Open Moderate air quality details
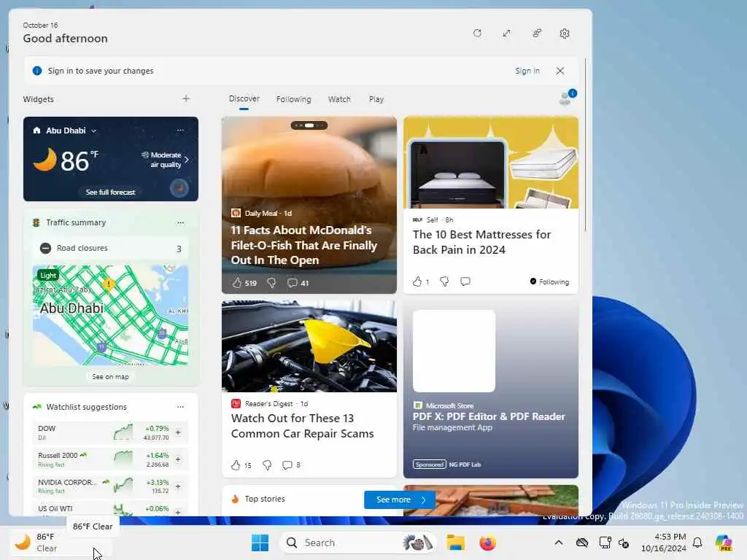This screenshot has width=747, height=560. 166,160
